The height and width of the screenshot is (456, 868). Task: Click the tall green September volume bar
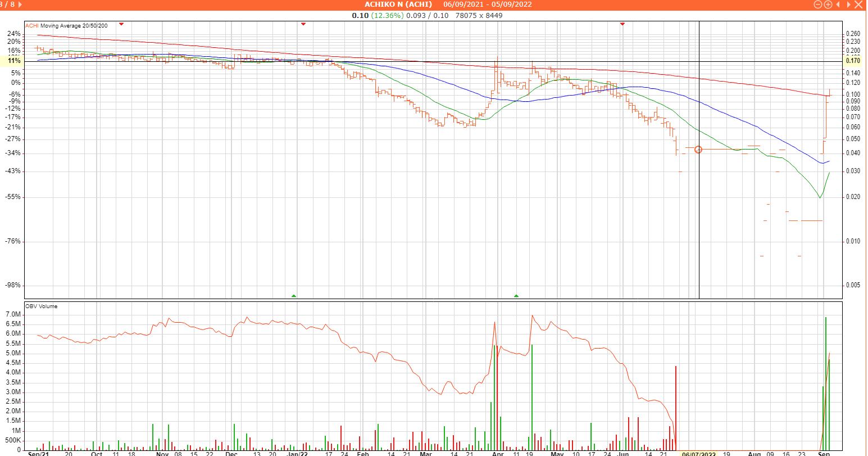click(x=826, y=382)
